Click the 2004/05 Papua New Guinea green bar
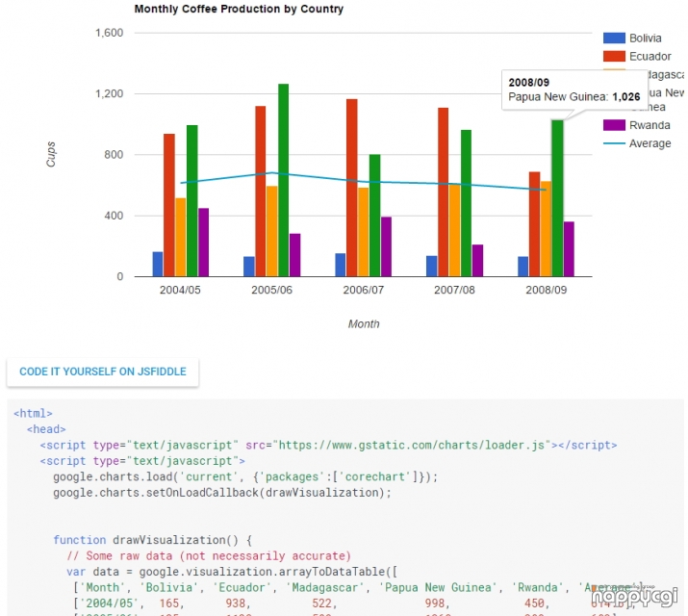 [x=191, y=201]
